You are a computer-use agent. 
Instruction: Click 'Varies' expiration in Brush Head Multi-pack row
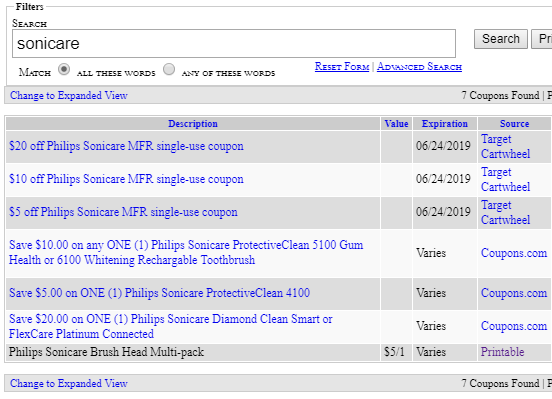pos(431,352)
